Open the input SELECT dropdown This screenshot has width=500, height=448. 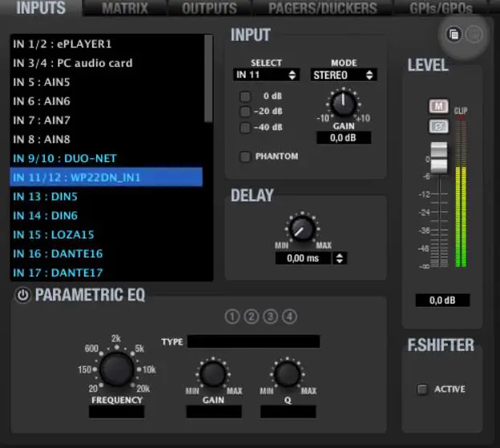(266, 75)
